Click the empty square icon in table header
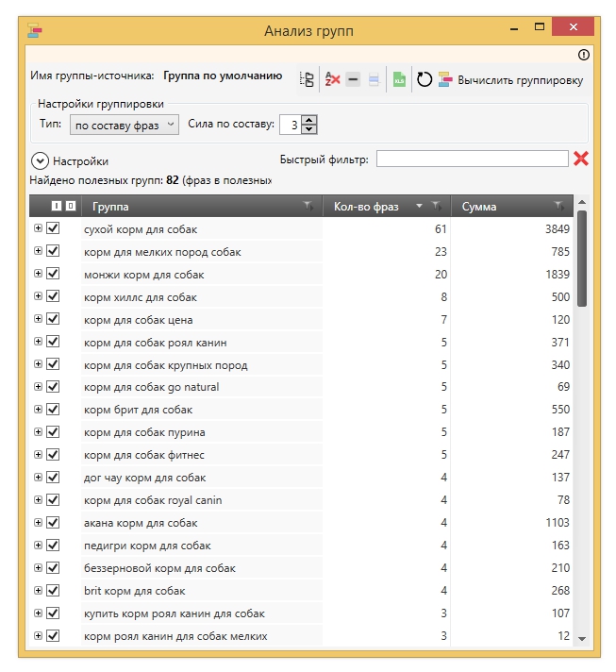616x672 pixels. point(71,206)
